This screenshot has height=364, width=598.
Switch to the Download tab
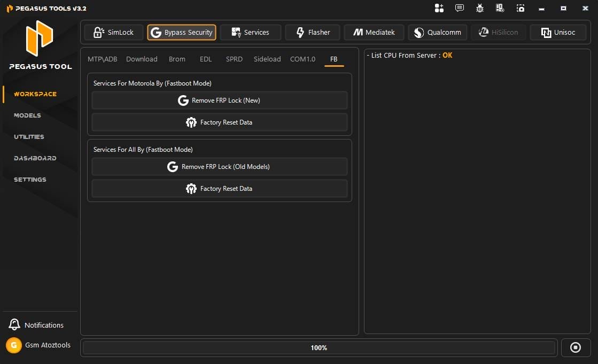[x=141, y=59]
